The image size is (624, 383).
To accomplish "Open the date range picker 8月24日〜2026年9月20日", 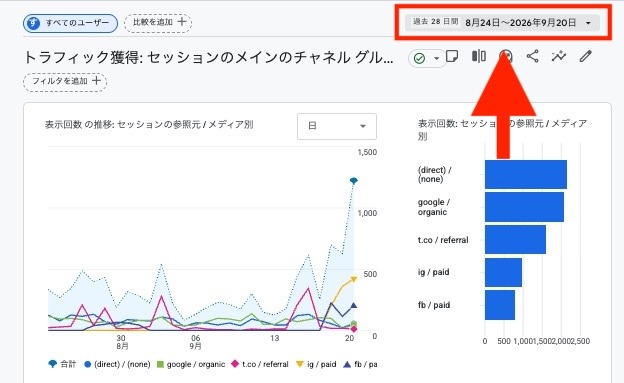I will click(x=503, y=23).
